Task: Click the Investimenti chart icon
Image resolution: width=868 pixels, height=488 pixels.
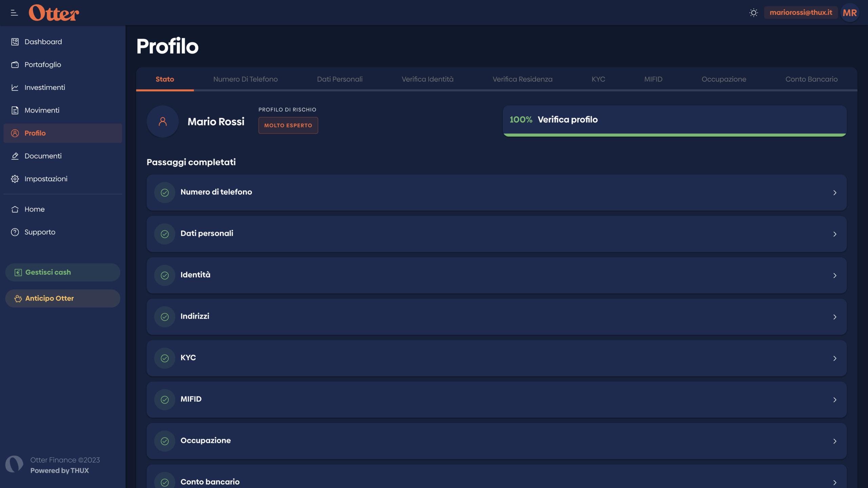Action: point(15,87)
